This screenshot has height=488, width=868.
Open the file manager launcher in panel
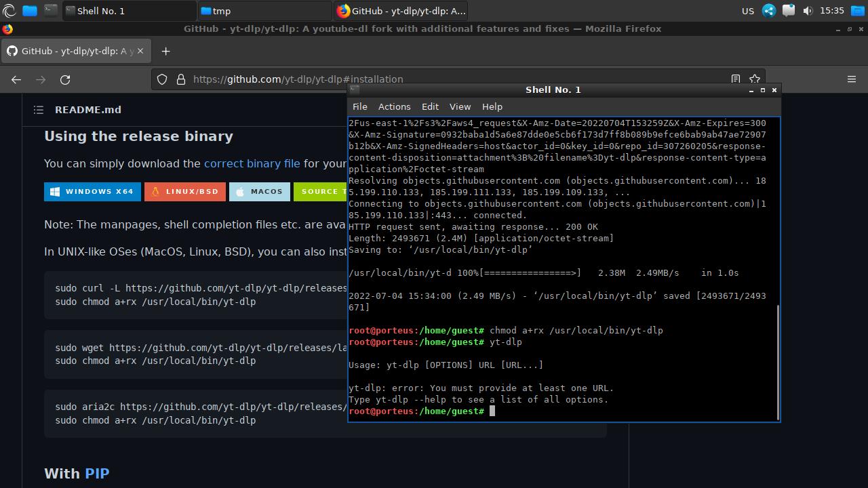(30, 10)
